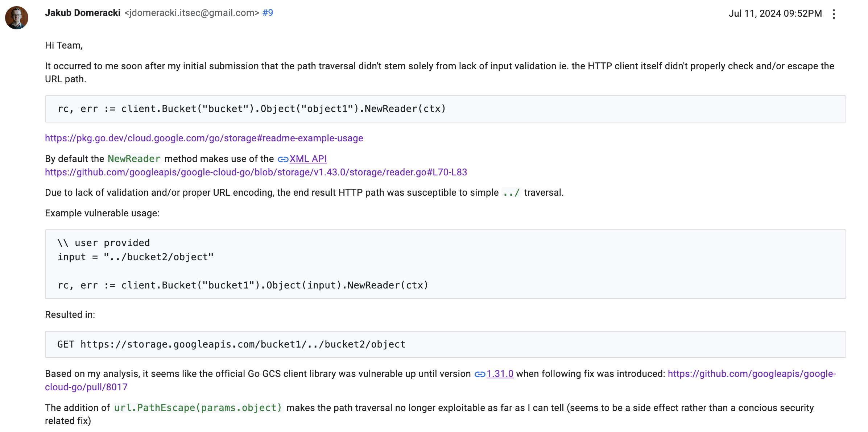Open the XML API hyperlink
The width and height of the screenshot is (868, 432).
click(308, 159)
